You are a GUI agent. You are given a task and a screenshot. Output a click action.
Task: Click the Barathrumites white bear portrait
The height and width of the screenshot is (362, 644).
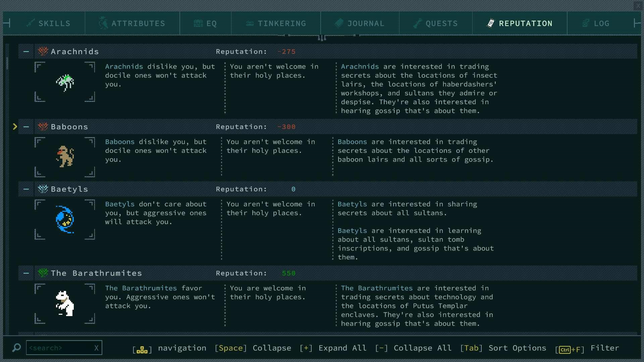[x=65, y=304]
